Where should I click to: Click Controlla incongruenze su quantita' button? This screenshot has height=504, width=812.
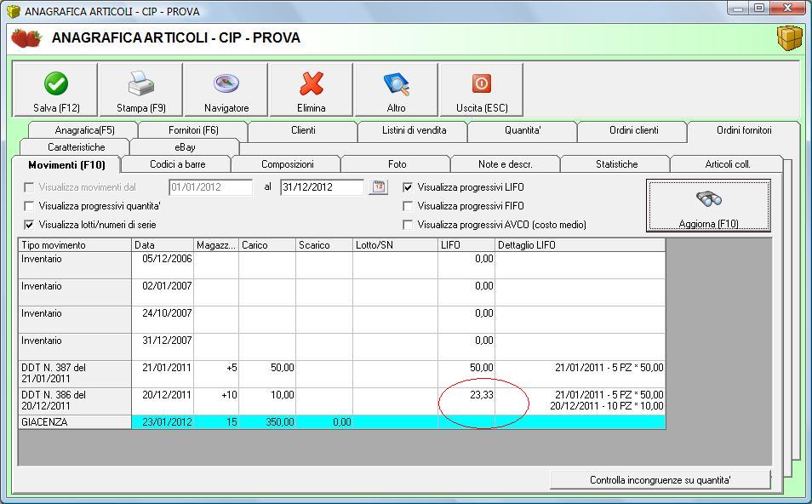point(660,479)
